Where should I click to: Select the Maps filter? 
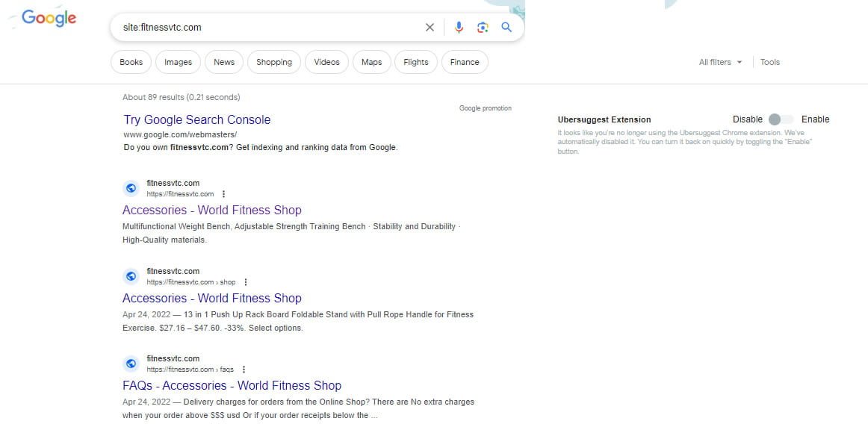click(x=371, y=62)
